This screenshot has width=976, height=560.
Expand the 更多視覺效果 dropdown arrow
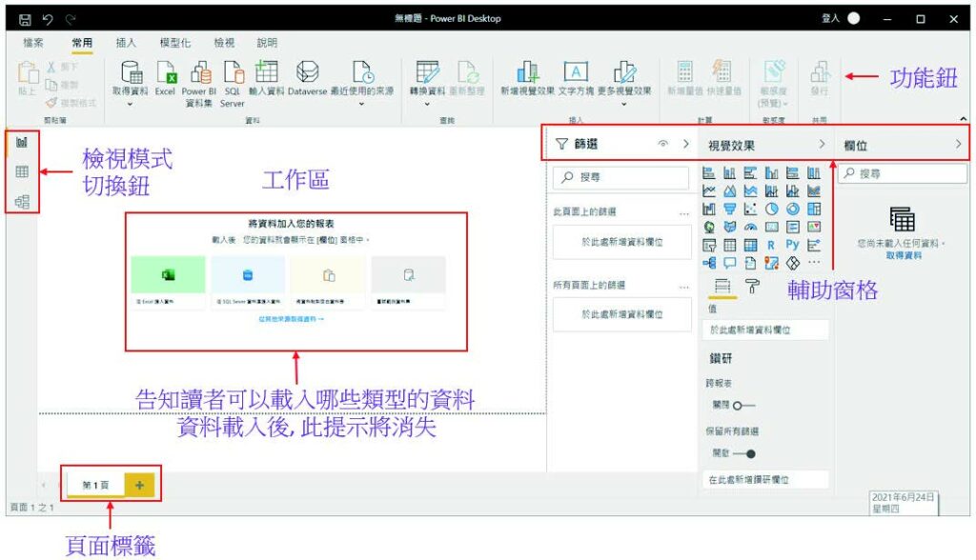pos(624,104)
